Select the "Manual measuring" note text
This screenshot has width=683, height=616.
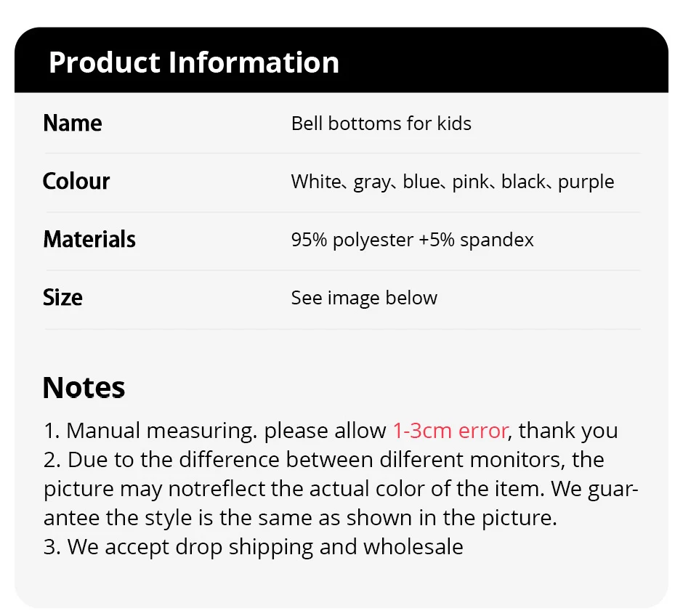click(x=160, y=431)
